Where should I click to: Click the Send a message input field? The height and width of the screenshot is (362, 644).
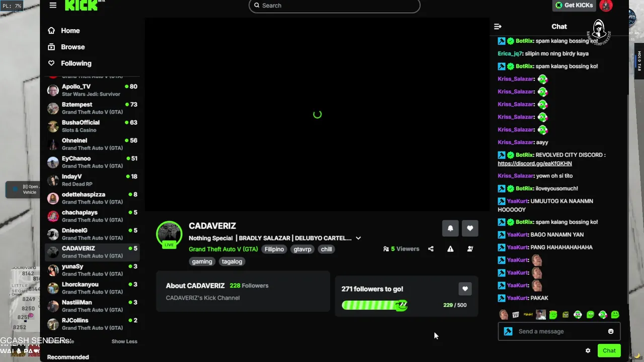(x=559, y=331)
